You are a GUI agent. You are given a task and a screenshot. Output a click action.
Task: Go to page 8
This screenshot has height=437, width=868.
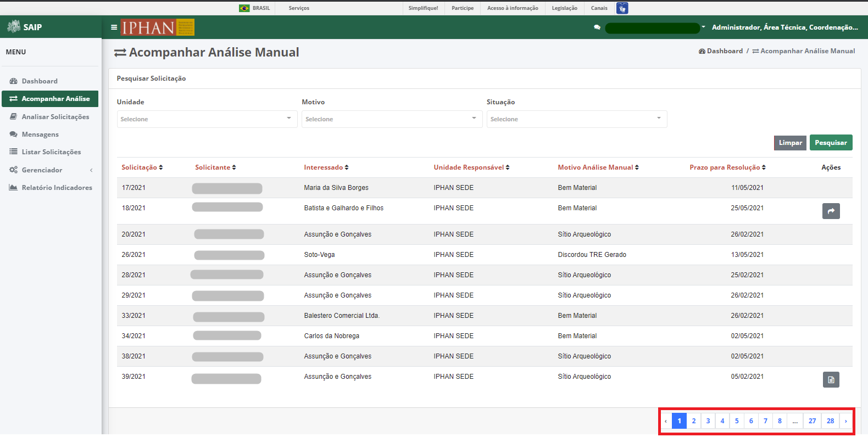[x=780, y=421]
